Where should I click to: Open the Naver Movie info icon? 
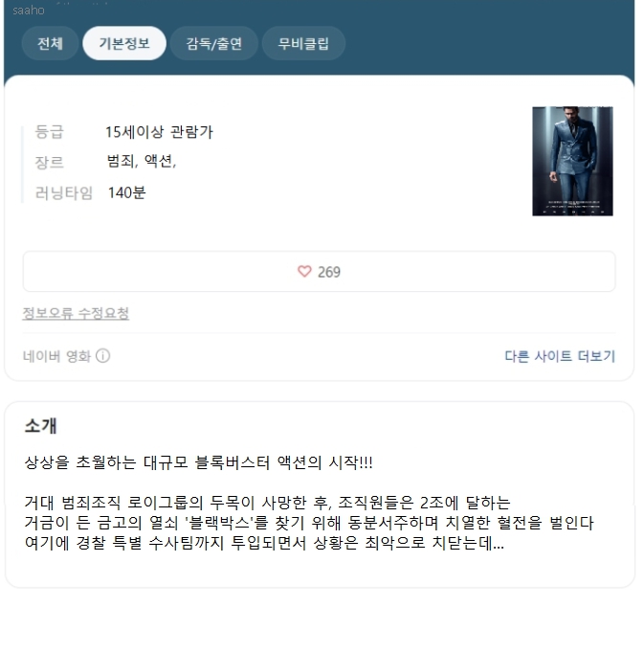[x=103, y=356]
